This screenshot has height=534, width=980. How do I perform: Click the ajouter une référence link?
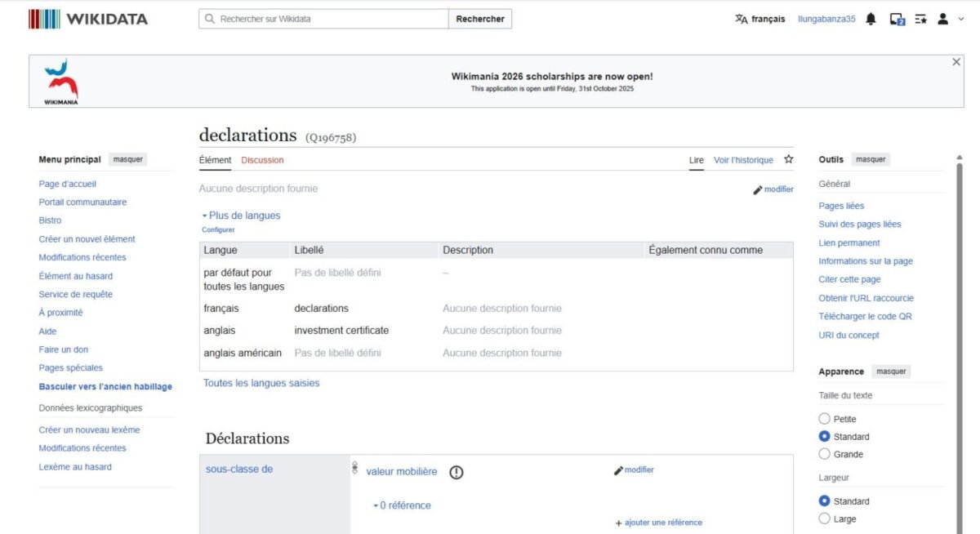pos(658,523)
